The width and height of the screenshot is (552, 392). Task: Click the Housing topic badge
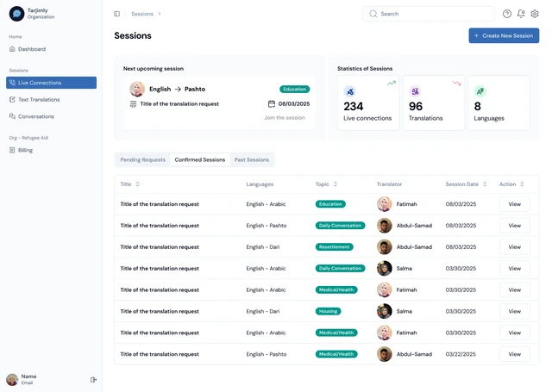point(328,312)
